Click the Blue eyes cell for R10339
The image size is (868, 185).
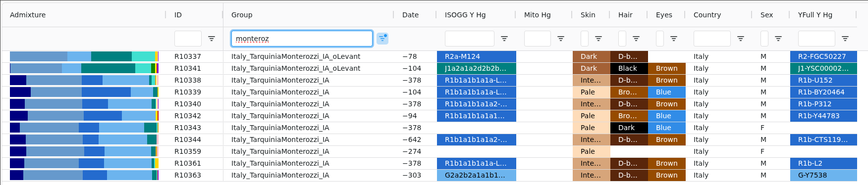(667, 92)
